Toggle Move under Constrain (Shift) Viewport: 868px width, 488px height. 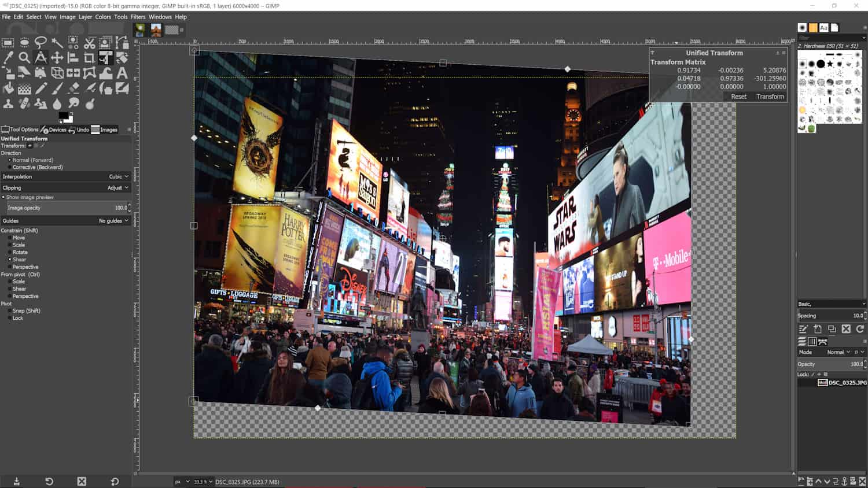click(x=16, y=238)
